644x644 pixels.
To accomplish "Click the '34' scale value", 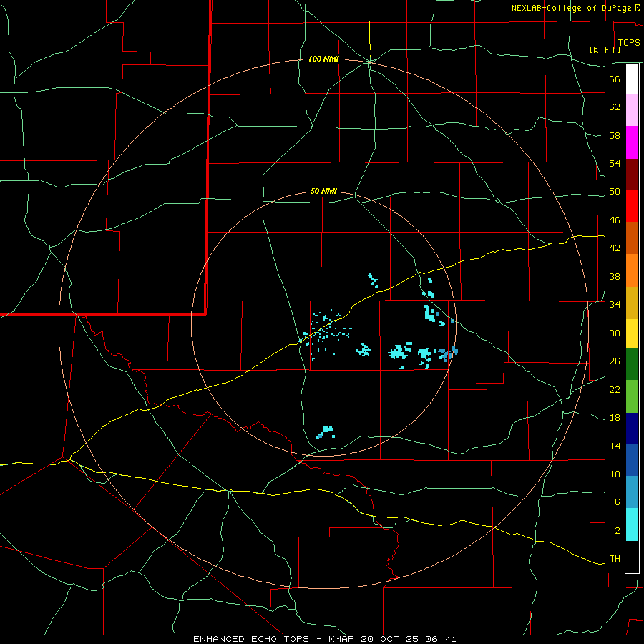I will pyautogui.click(x=615, y=304).
